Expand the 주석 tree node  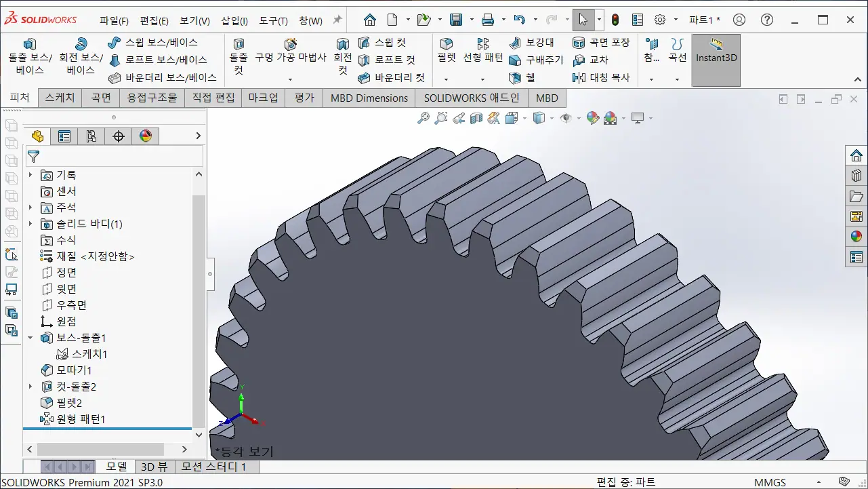pyautogui.click(x=30, y=208)
